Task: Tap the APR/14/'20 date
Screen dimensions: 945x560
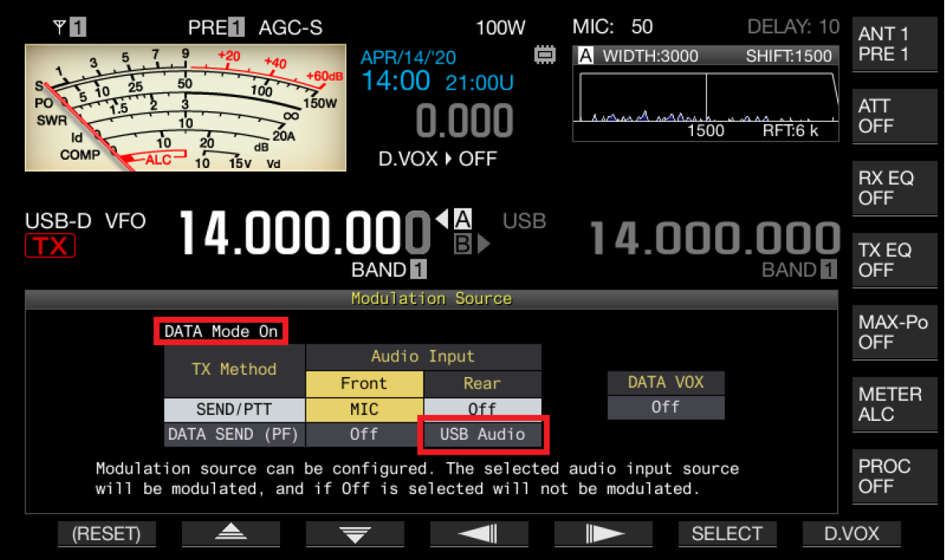Action: 408,57
